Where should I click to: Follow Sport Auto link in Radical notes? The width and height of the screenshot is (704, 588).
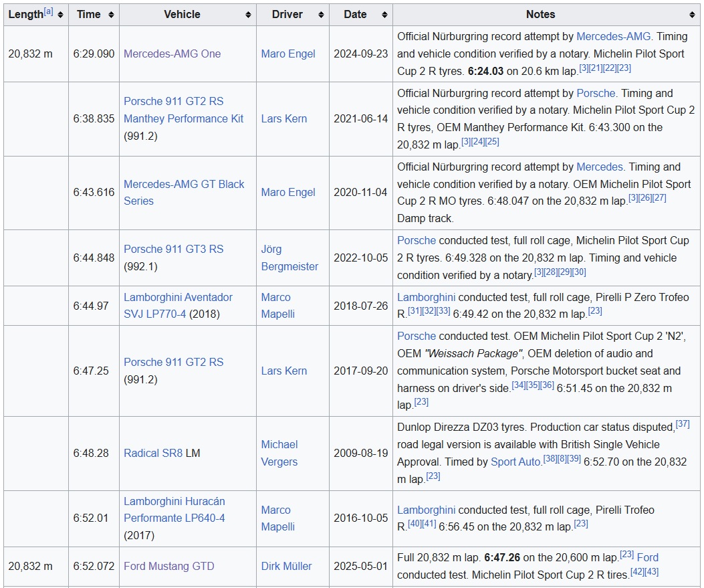[515, 462]
